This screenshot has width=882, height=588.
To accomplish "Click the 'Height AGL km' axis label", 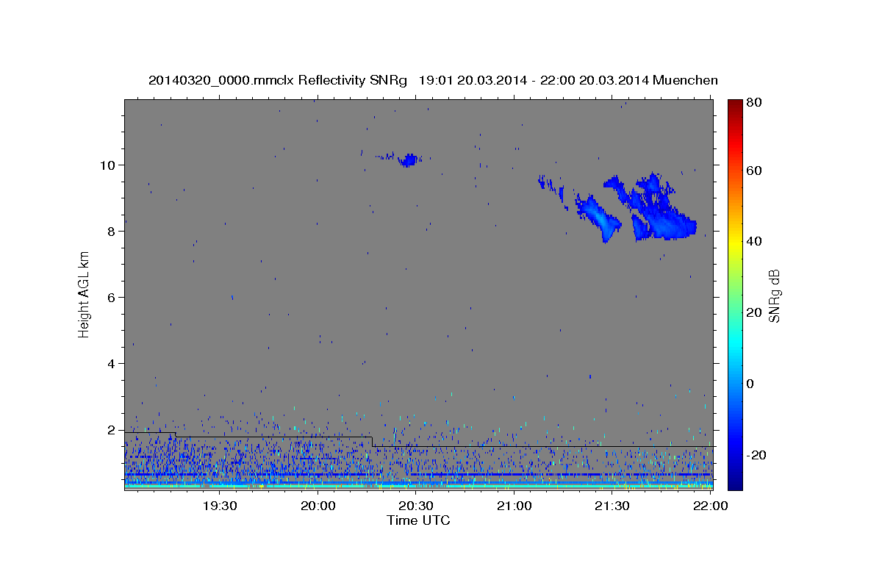I will coord(84,295).
